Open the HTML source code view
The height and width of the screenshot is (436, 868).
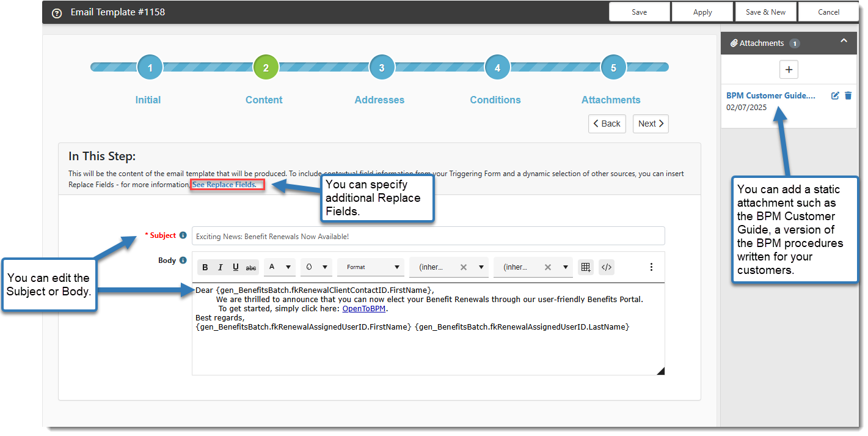[x=606, y=267]
